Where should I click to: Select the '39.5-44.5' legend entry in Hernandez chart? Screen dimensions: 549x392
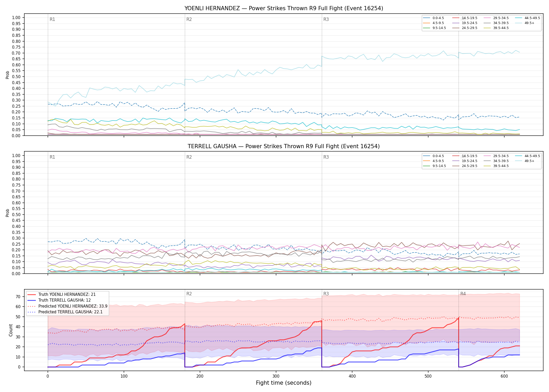coord(496,28)
